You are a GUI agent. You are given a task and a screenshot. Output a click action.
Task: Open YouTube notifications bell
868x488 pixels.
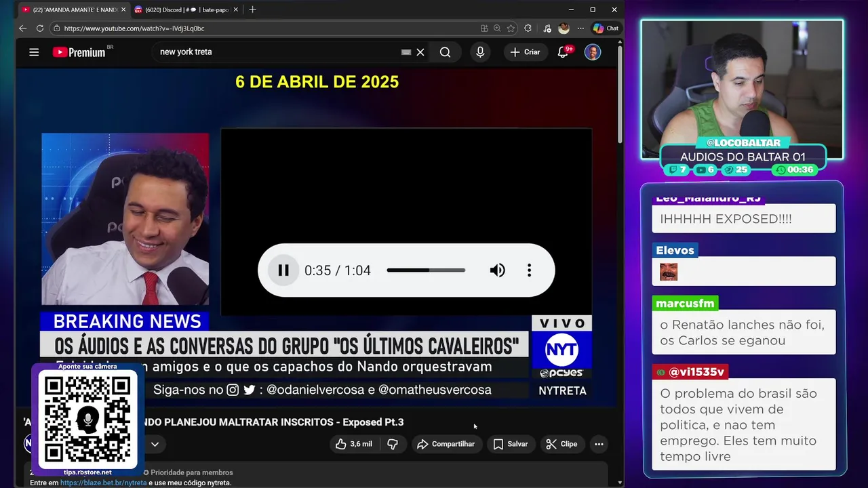coord(563,52)
